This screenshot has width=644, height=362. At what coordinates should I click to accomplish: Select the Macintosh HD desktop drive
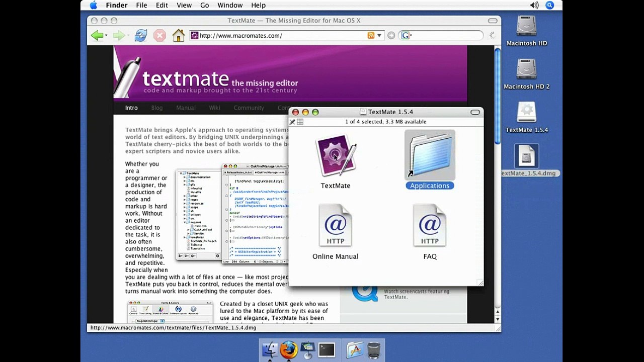coord(526,27)
